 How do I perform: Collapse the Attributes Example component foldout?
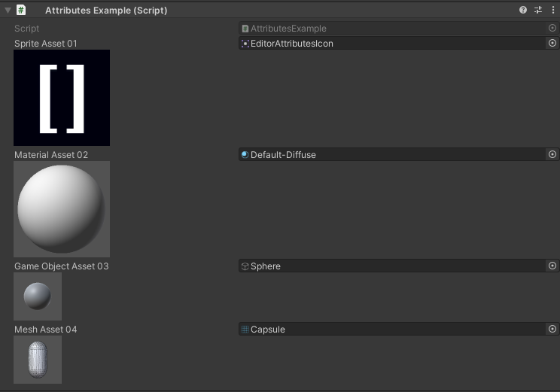click(8, 11)
